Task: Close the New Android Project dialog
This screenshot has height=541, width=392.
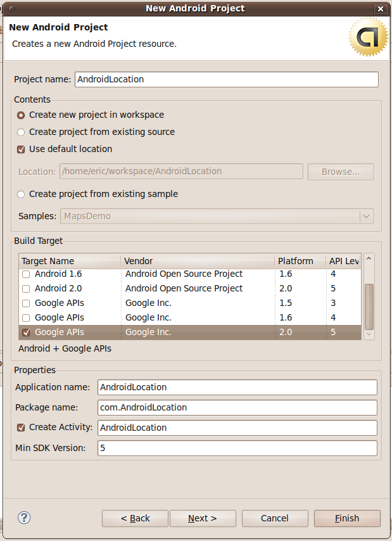Action: pyautogui.click(x=380, y=9)
